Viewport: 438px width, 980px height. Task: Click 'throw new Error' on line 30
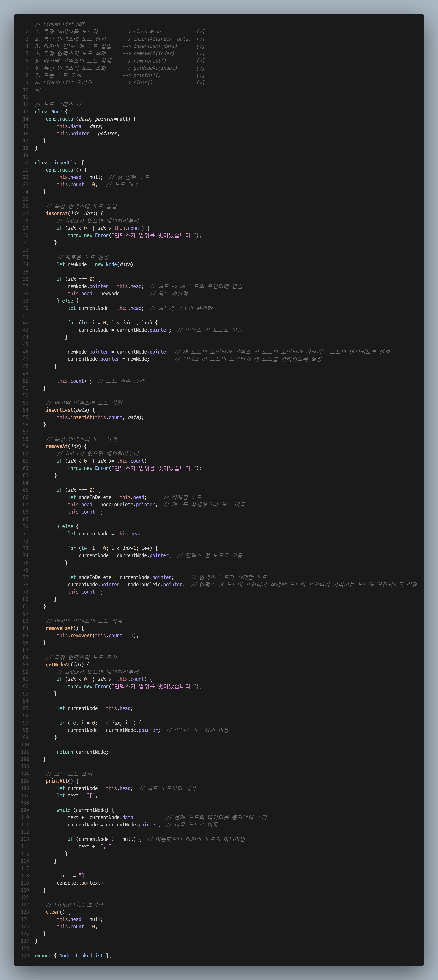pyautogui.click(x=88, y=236)
